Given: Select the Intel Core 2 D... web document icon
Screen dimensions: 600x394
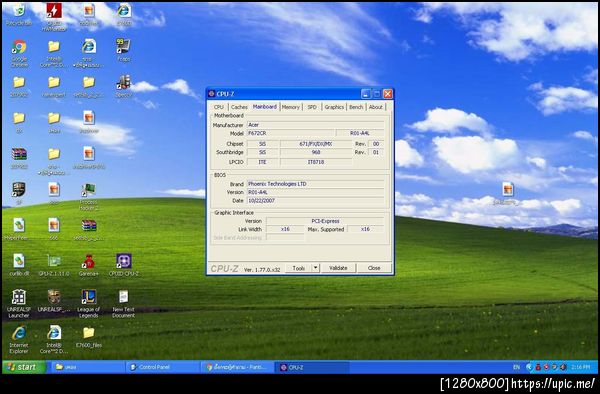Looking at the screenshot, I should coord(54,340).
